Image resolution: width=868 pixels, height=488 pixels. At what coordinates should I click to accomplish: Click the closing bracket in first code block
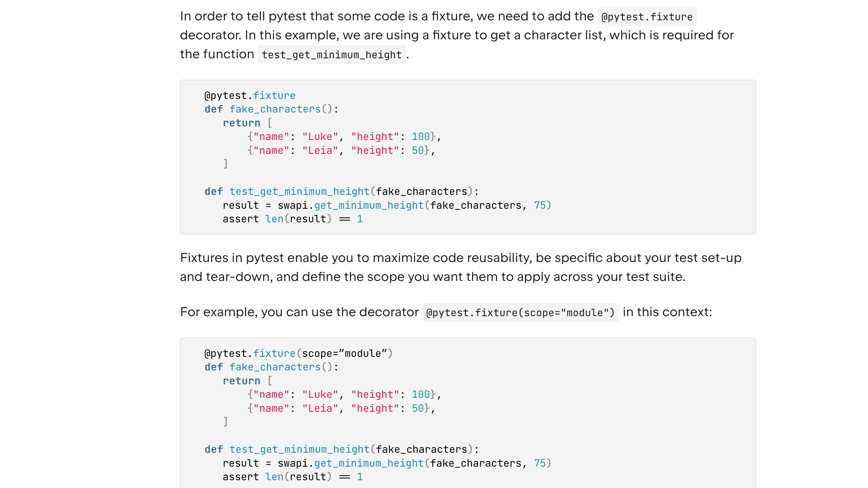(225, 164)
